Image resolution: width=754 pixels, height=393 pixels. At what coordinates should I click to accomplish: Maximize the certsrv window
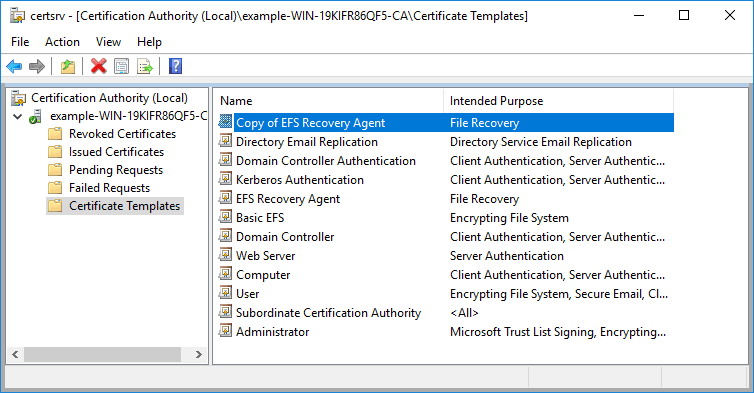click(x=684, y=15)
